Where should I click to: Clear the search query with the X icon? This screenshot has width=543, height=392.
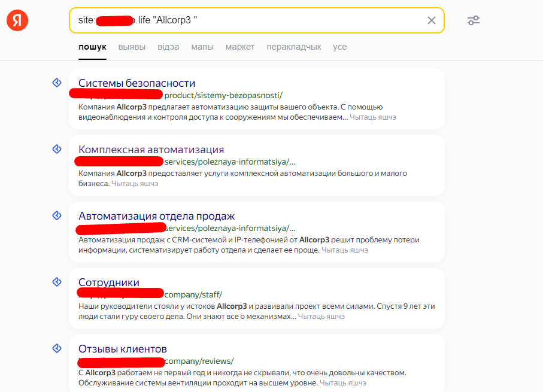click(x=432, y=20)
